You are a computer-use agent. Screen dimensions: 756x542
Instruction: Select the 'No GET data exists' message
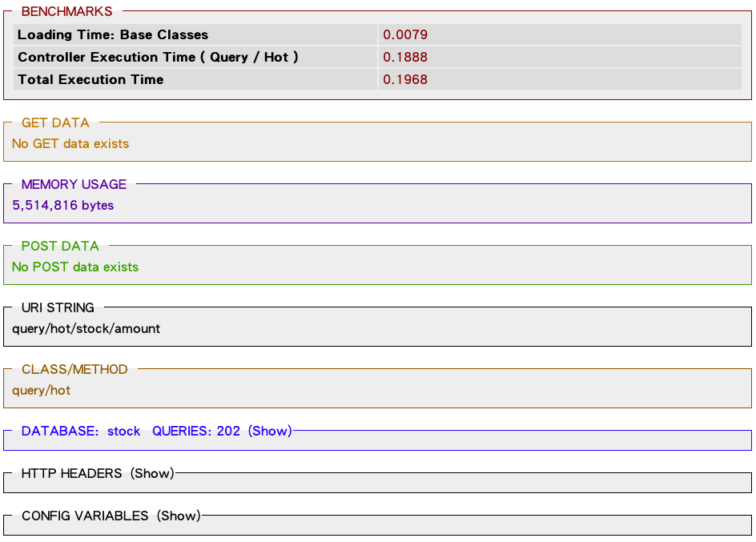[x=70, y=143]
